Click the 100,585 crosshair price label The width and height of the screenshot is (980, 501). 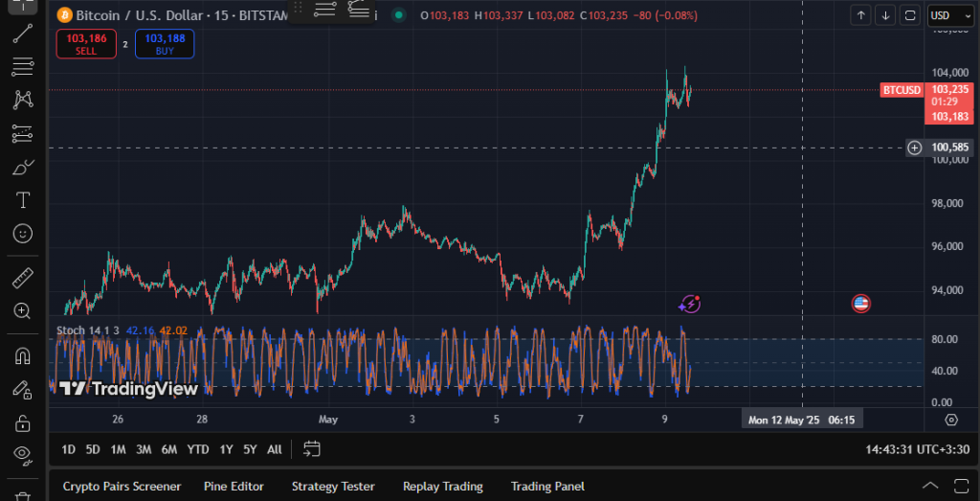pyautogui.click(x=950, y=148)
